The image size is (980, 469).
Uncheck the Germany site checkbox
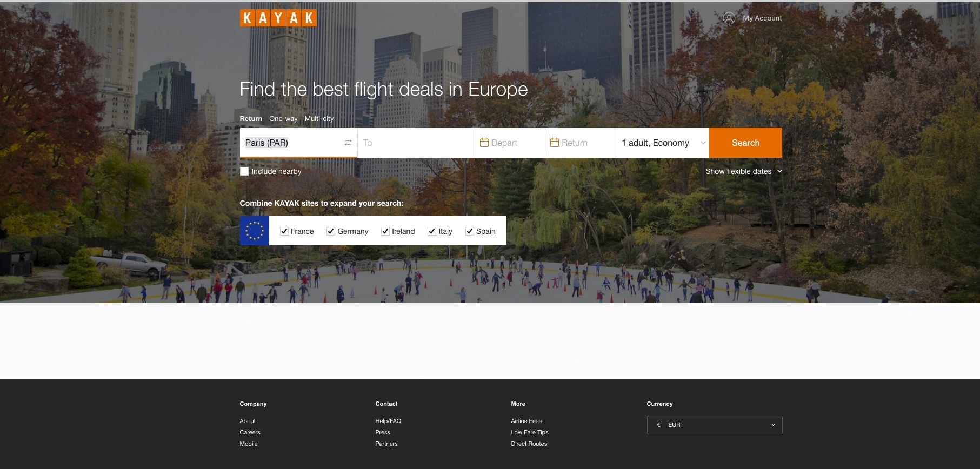tap(331, 231)
